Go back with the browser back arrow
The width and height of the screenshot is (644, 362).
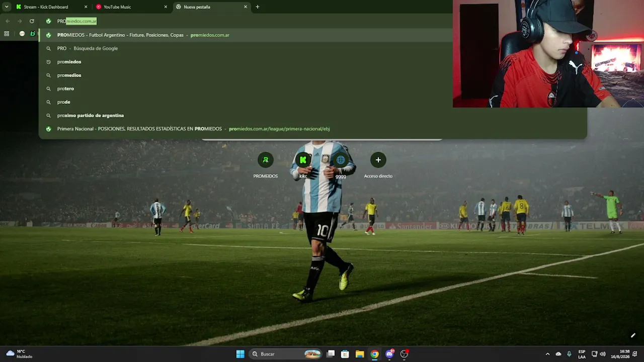click(8, 21)
